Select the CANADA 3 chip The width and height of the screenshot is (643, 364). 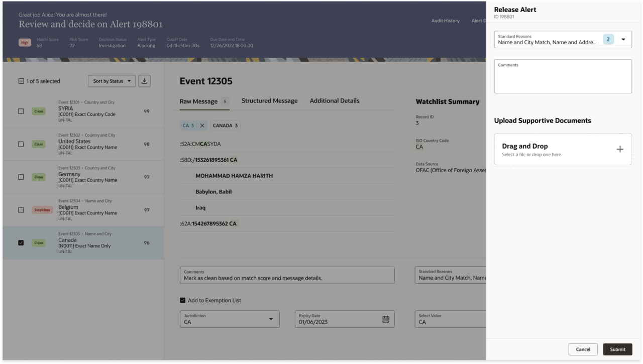click(x=225, y=126)
